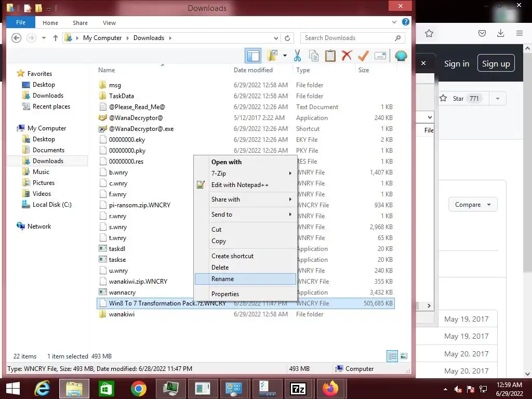Click the teal shell toolbar icon

tap(401, 56)
